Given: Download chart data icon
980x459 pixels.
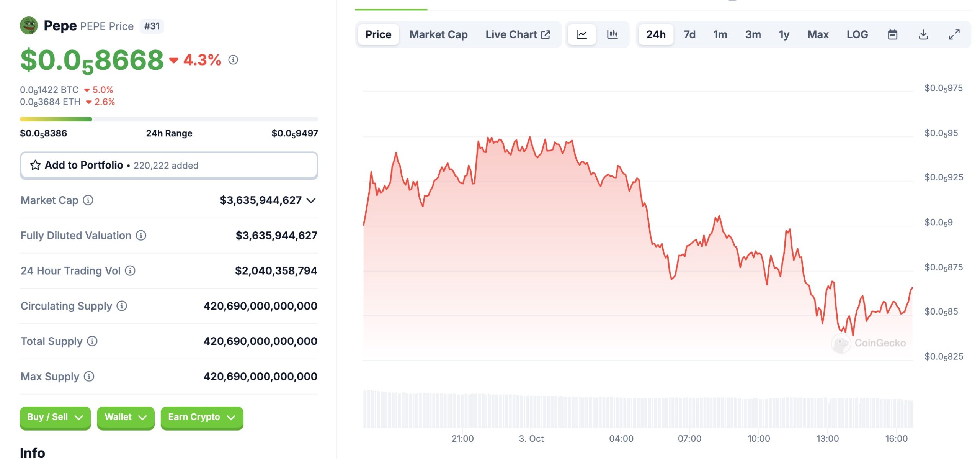Looking at the screenshot, I should click(923, 34).
